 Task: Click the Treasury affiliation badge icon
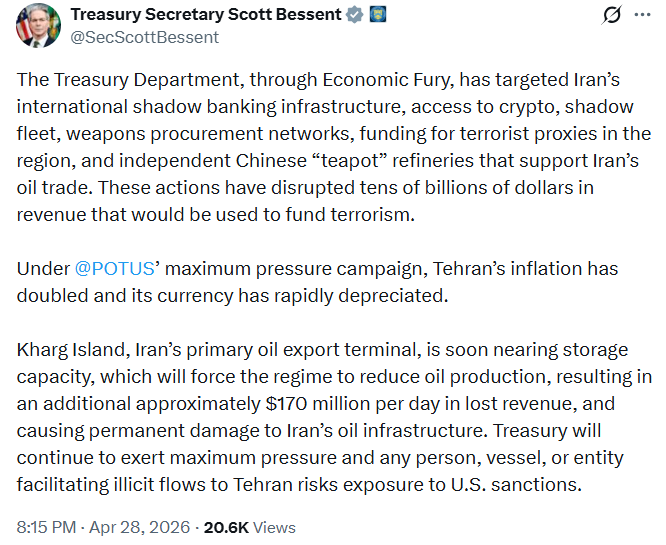click(x=378, y=15)
